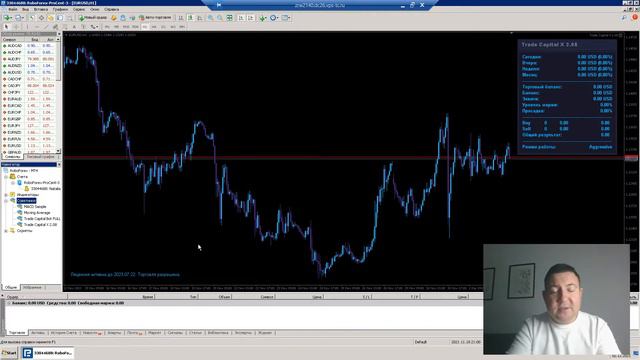Open the Новости terminal tab
The image size is (640, 360).
pos(91,333)
